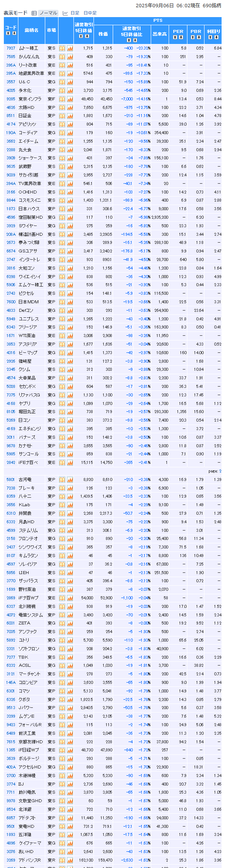This screenshot has width=225, height=868.
Task: Select stock name 地銀業界改革
Action: (31, 73)
